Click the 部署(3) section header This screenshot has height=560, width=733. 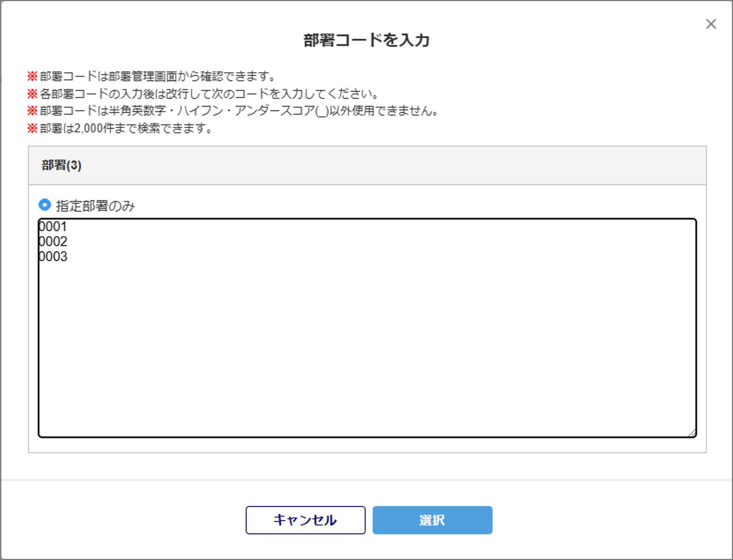coord(367,165)
